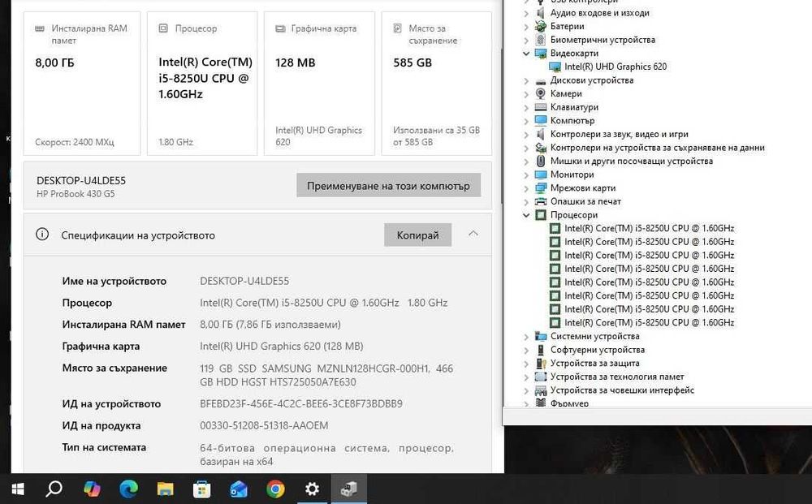The height and width of the screenshot is (504, 812).
Task: Click device ID BFEBD23F-456E-4C2C-BEE6-3CE8F73BDBB9
Action: 301,403
